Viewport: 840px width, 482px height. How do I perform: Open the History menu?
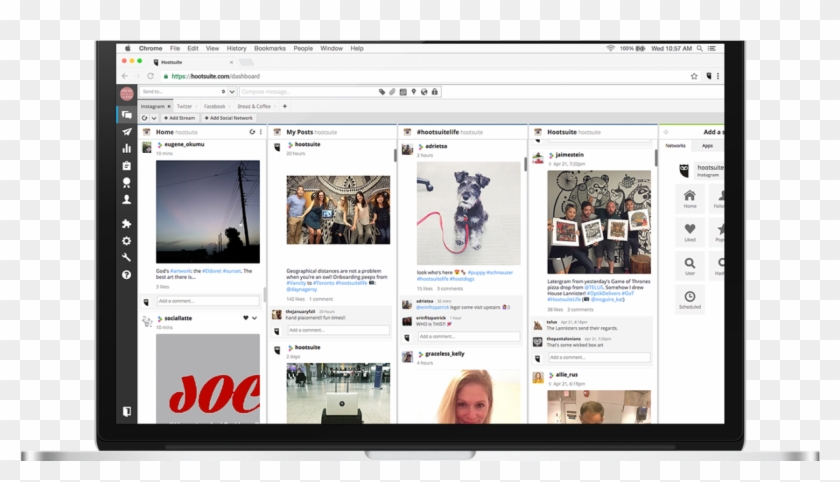point(236,48)
